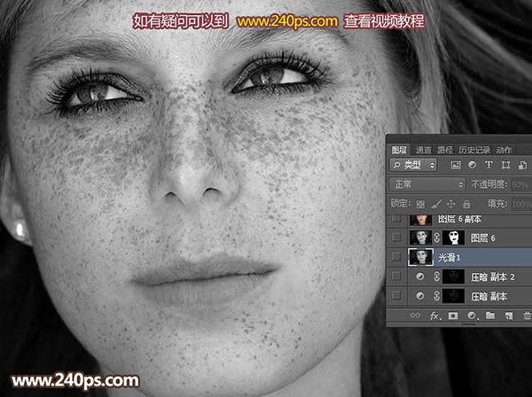
Task: Switch to the 历史记录 tab
Action: [x=474, y=150]
